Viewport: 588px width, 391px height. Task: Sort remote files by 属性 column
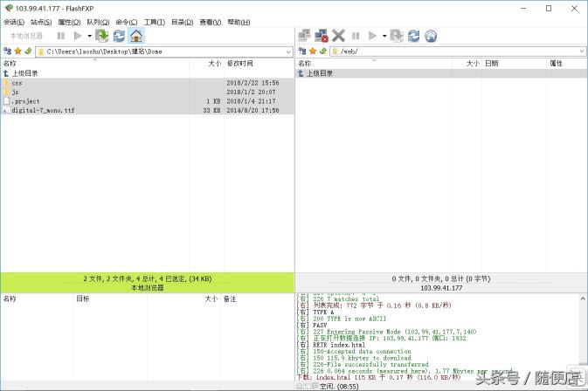click(566, 64)
